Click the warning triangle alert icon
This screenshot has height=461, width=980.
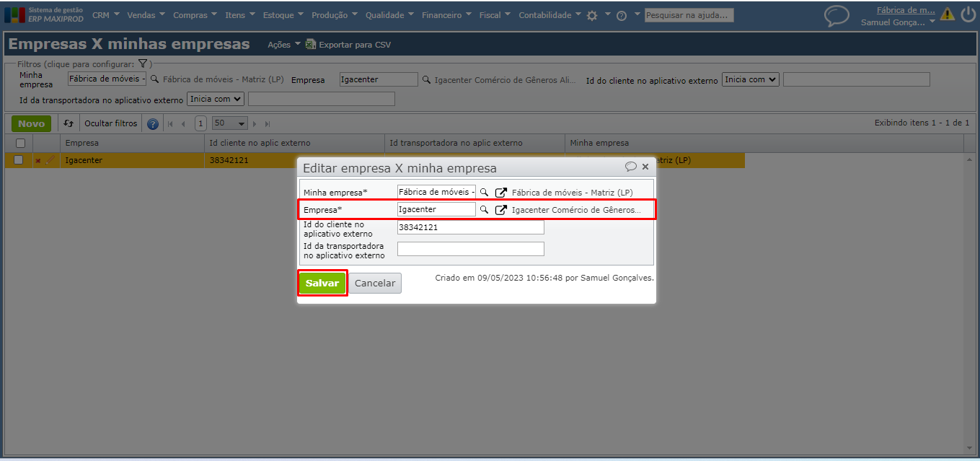(x=948, y=14)
